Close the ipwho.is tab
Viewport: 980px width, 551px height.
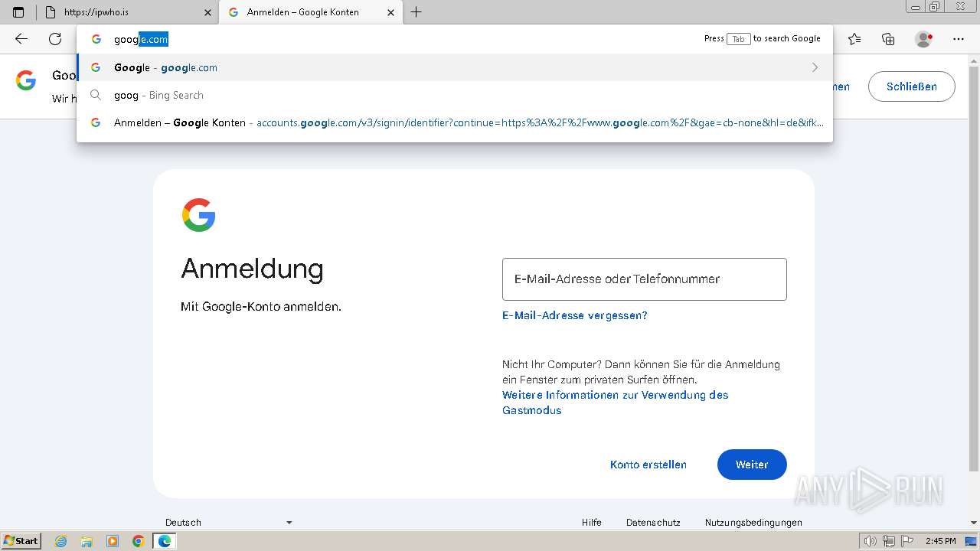pos(207,12)
